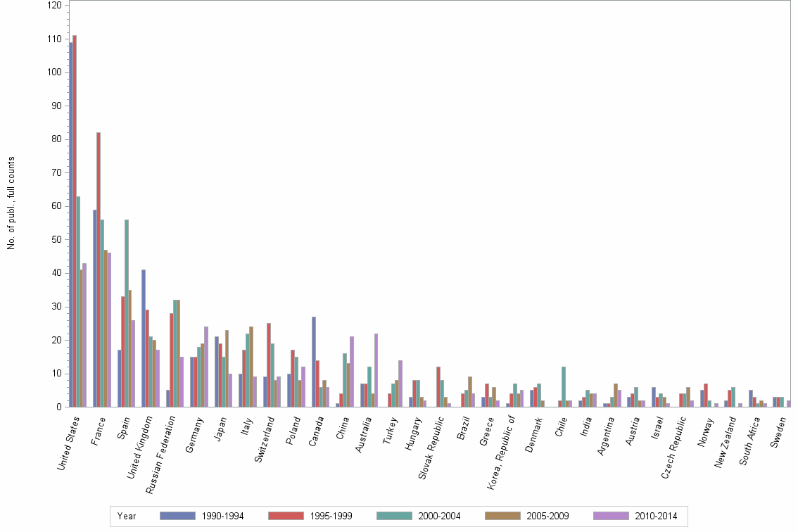Click the 2010-2014 legend text label
The width and height of the screenshot is (798, 532).
655,517
